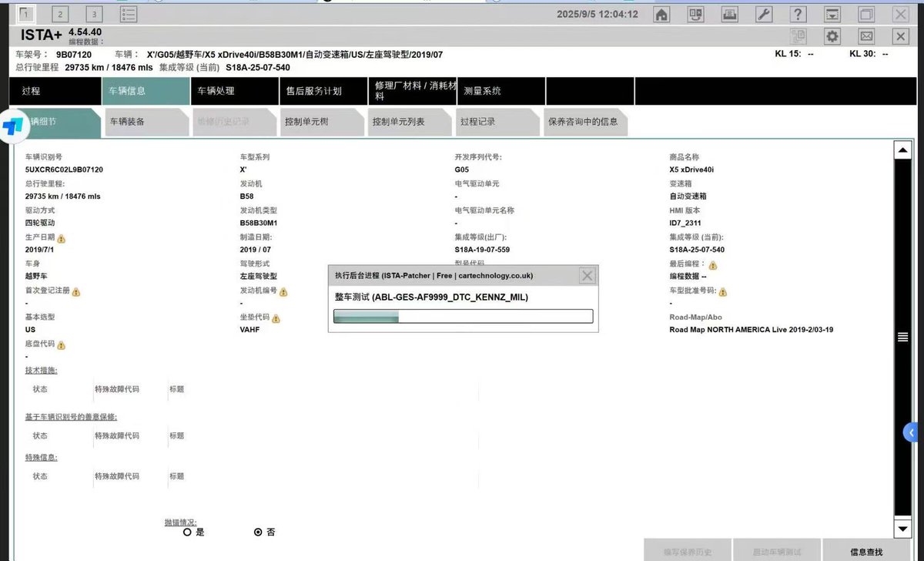Open the 过程 main tab
Image resolution: width=924 pixels, height=561 pixels.
point(57,91)
